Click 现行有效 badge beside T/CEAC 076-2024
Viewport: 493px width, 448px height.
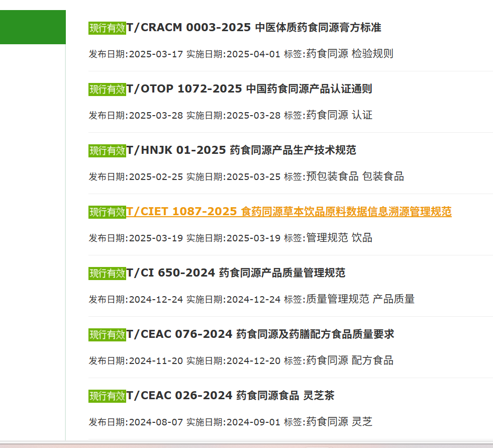[x=107, y=335]
